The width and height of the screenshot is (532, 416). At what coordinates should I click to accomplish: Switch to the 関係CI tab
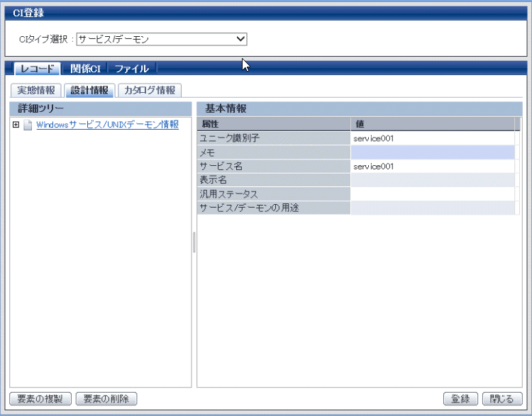[x=85, y=69]
